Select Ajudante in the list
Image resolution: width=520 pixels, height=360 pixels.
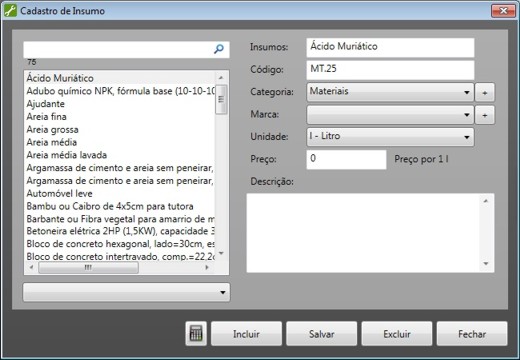120,104
